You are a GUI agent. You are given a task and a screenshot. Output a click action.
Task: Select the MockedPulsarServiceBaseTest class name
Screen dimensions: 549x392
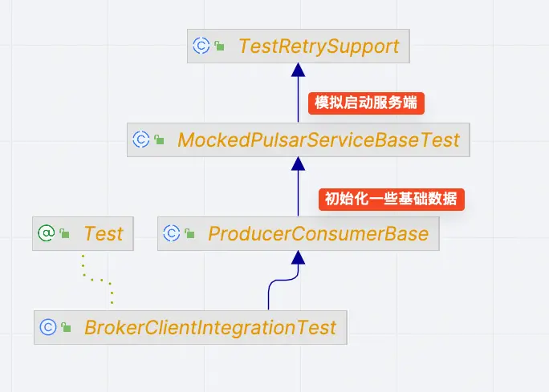click(x=318, y=139)
